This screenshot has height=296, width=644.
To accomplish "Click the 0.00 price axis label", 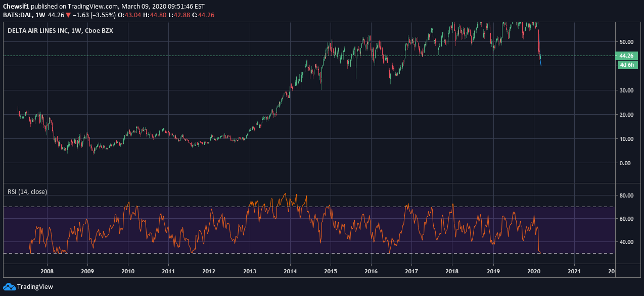I will (x=625, y=163).
